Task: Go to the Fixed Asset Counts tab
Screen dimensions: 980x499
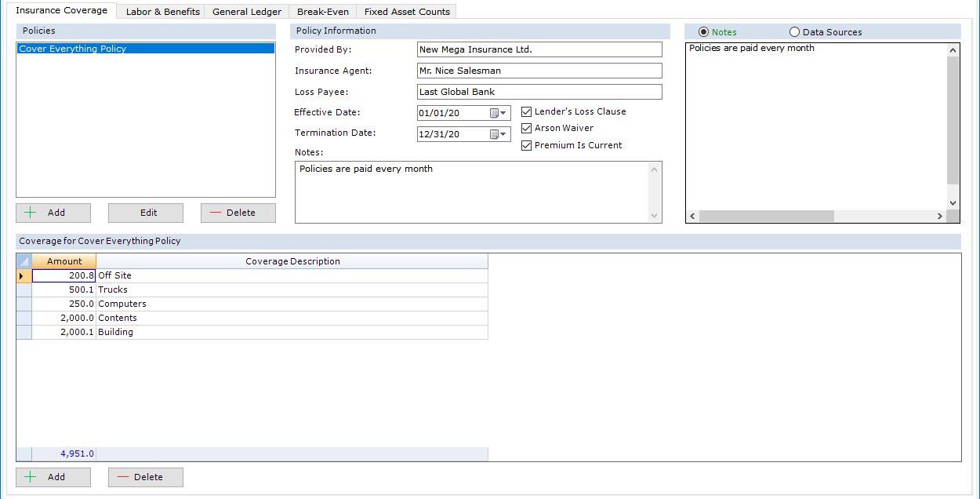Action: 407,12
